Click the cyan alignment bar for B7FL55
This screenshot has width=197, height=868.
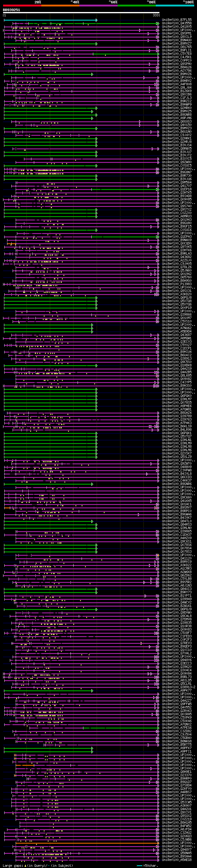click(x=50, y=20)
